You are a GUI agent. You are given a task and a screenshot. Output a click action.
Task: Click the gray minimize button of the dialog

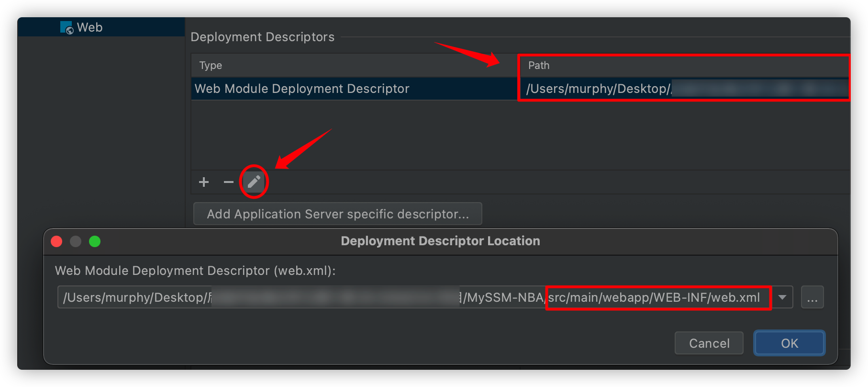point(76,241)
